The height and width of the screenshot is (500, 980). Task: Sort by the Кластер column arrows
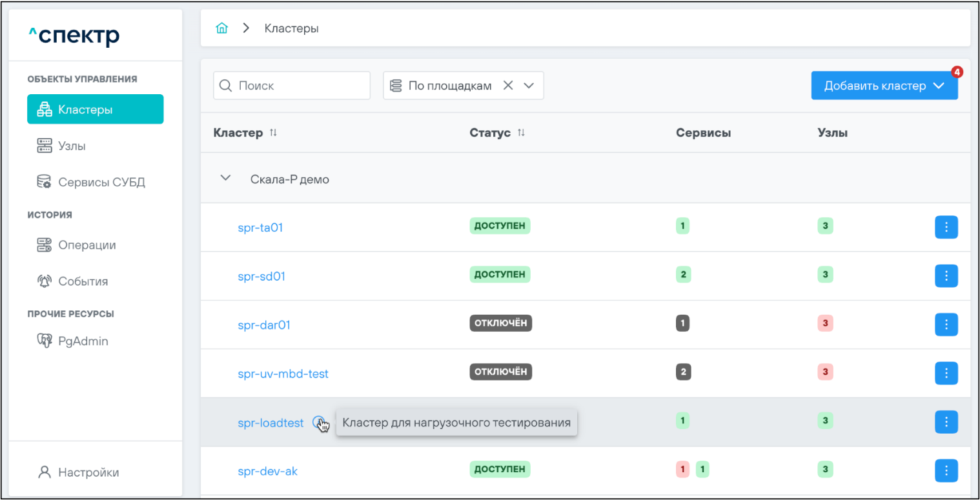pyautogui.click(x=273, y=133)
